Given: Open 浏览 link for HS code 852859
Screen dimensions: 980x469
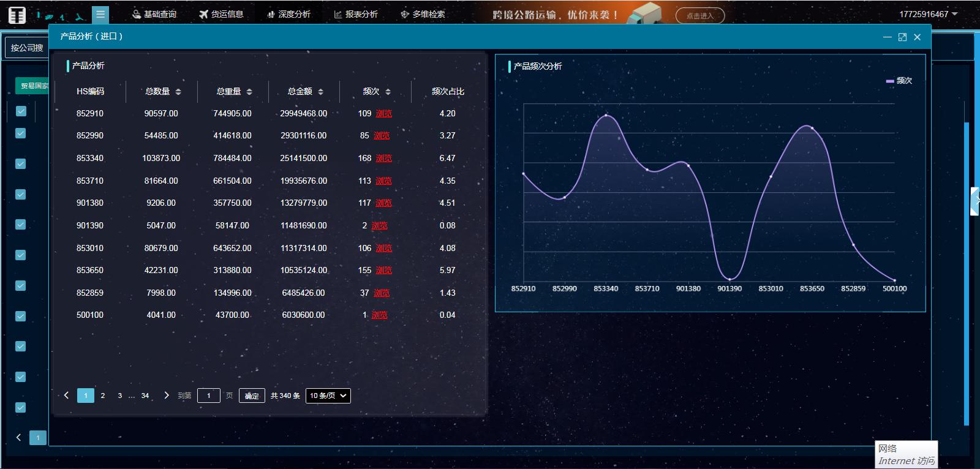Looking at the screenshot, I should pyautogui.click(x=382, y=293).
